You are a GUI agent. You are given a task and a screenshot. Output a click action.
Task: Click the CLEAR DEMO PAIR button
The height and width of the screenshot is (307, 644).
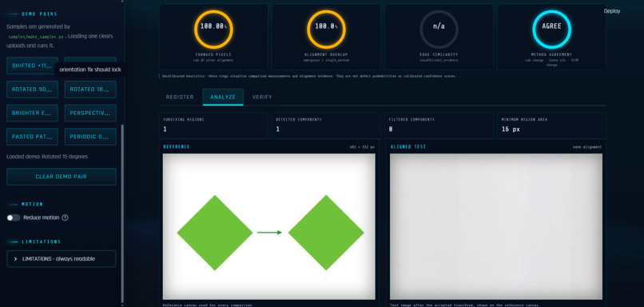point(62,177)
